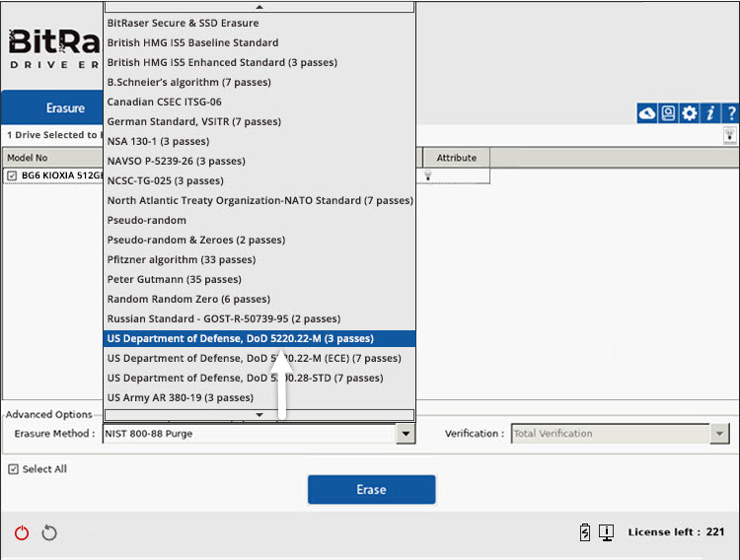Select US Army AR 380-19 (3 passes)
This screenshot has width=740, height=560.
tap(259, 398)
